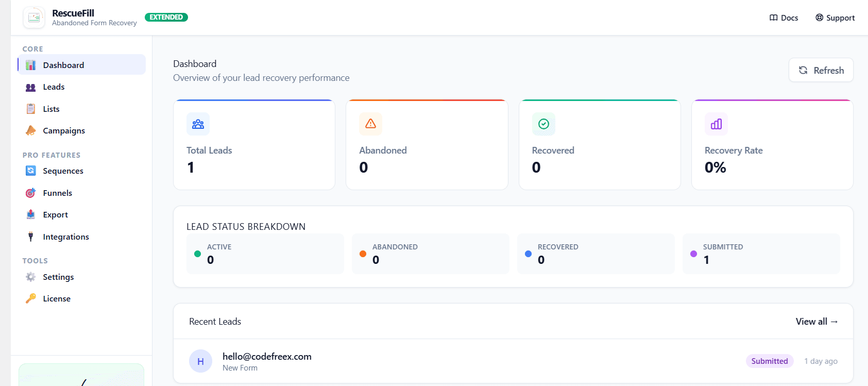
Task: Go to Settings in Tools
Action: coord(82,277)
